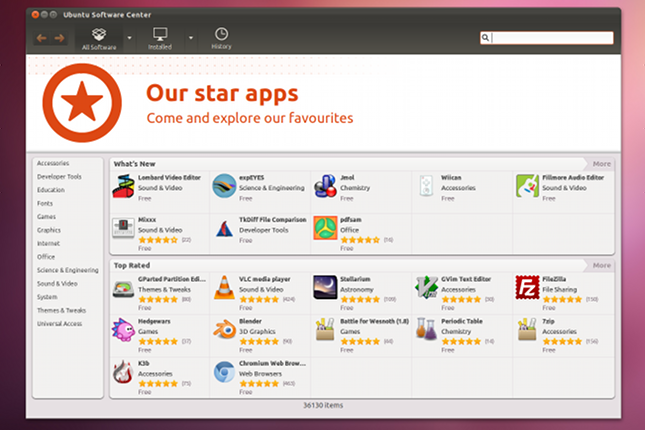Open the GParted Partition Editor icon

[x=123, y=289]
